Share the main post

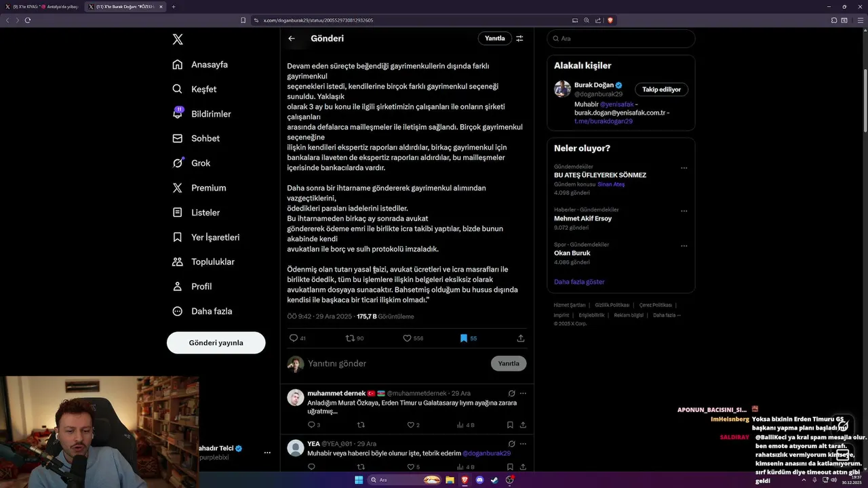[521, 338]
